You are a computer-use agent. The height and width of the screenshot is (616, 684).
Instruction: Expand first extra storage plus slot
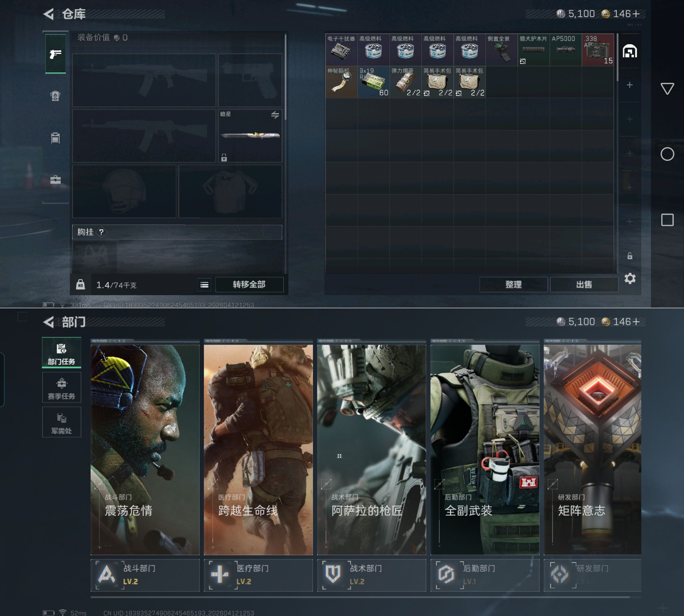630,85
